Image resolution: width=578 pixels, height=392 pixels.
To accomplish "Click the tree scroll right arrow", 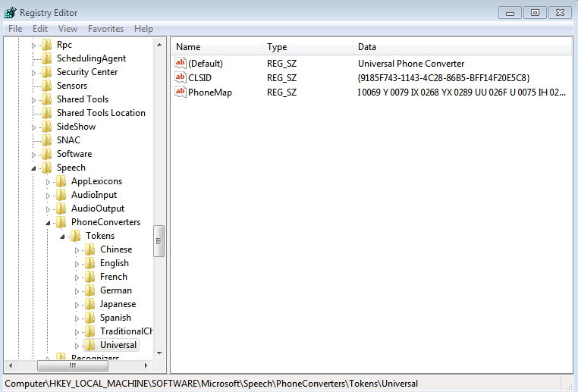I will tap(146, 365).
